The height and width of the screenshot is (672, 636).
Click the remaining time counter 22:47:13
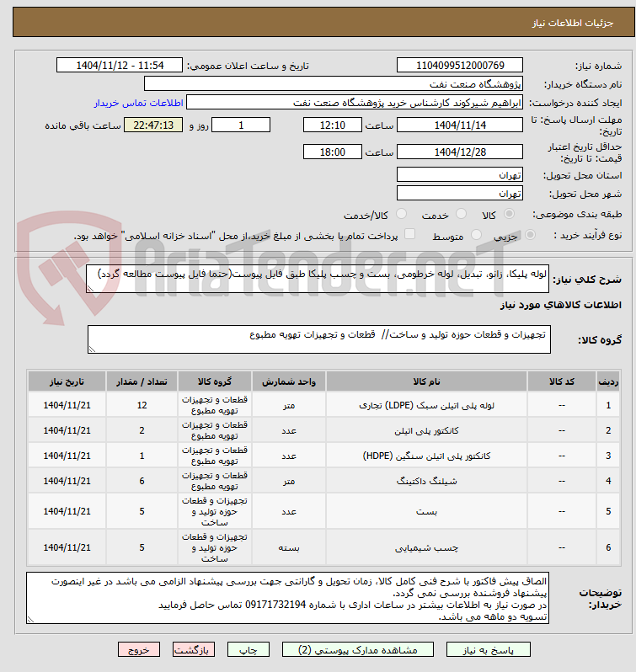153,125
